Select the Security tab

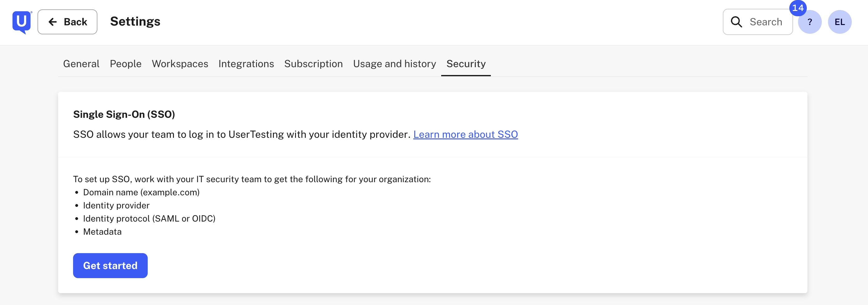coord(466,64)
